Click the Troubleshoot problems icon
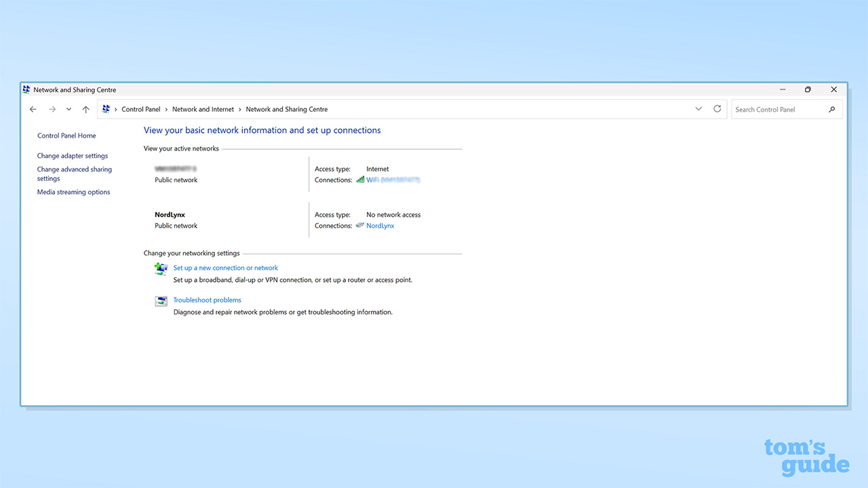This screenshot has height=488, width=868. (x=161, y=302)
